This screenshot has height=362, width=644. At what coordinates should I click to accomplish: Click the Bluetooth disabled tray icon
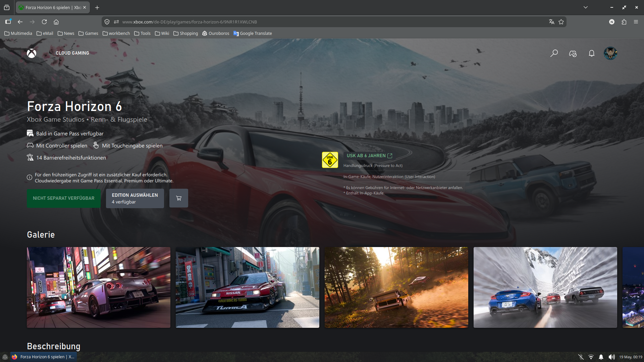(581, 357)
